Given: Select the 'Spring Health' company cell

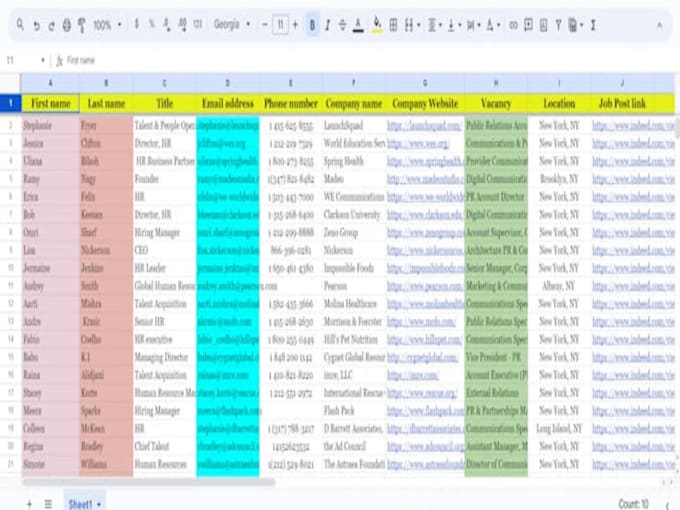Looking at the screenshot, I should point(354,161).
